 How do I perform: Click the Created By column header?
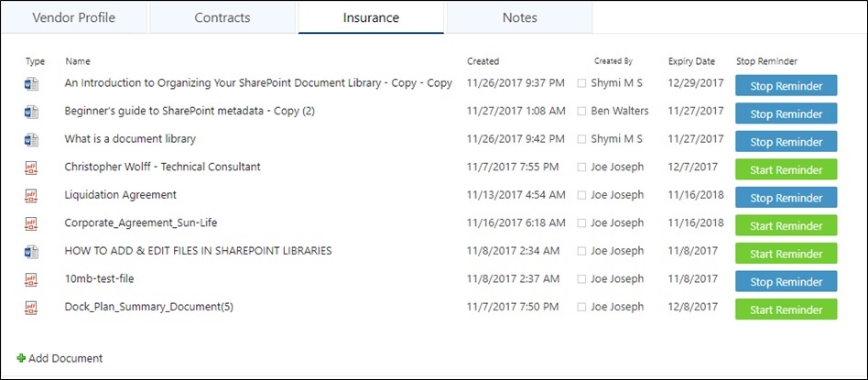613,61
